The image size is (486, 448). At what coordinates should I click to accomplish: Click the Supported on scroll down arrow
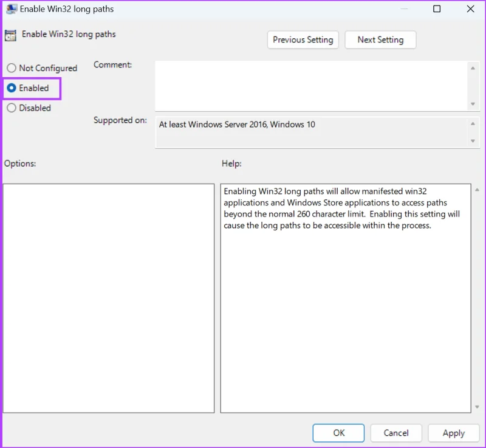(473, 141)
